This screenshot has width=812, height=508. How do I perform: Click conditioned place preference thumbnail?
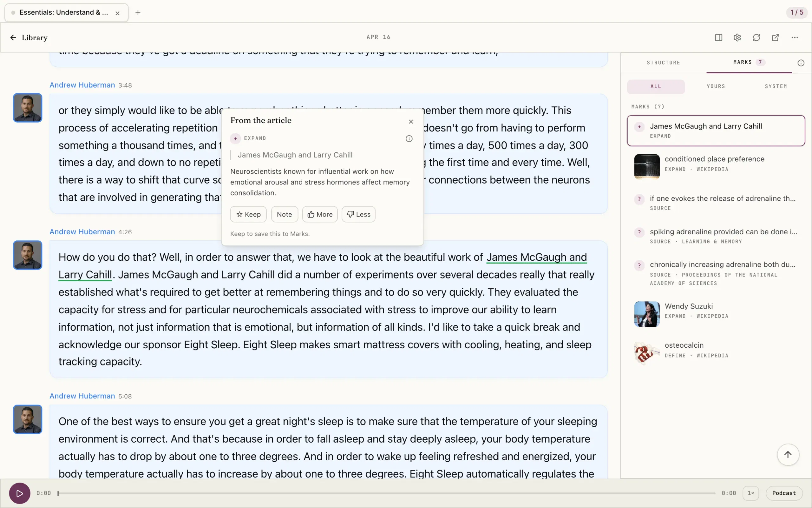pyautogui.click(x=647, y=166)
